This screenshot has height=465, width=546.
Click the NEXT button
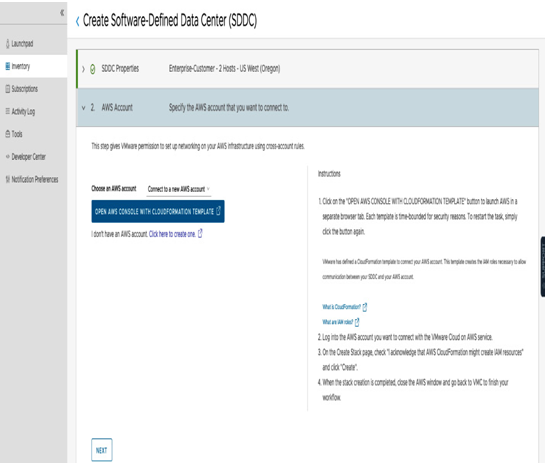(102, 450)
